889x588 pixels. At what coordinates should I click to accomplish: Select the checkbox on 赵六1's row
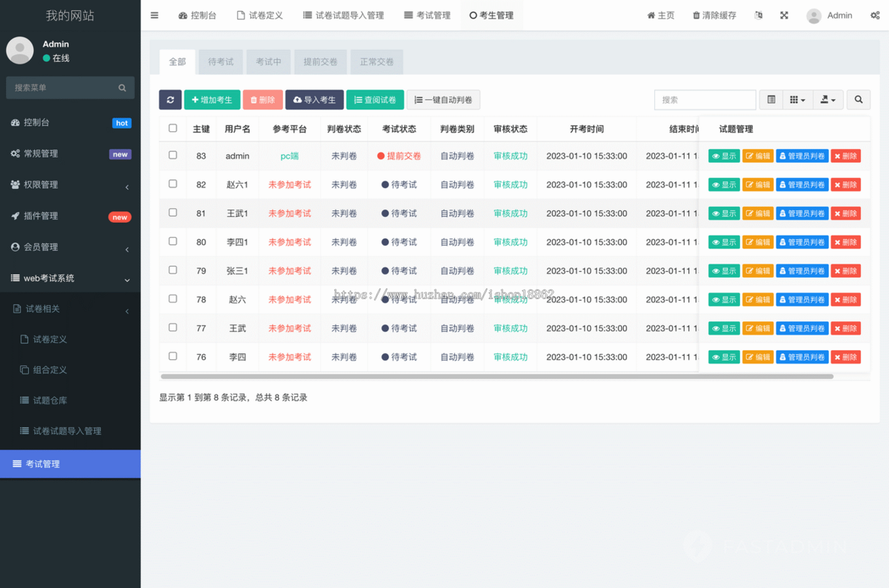click(x=172, y=184)
